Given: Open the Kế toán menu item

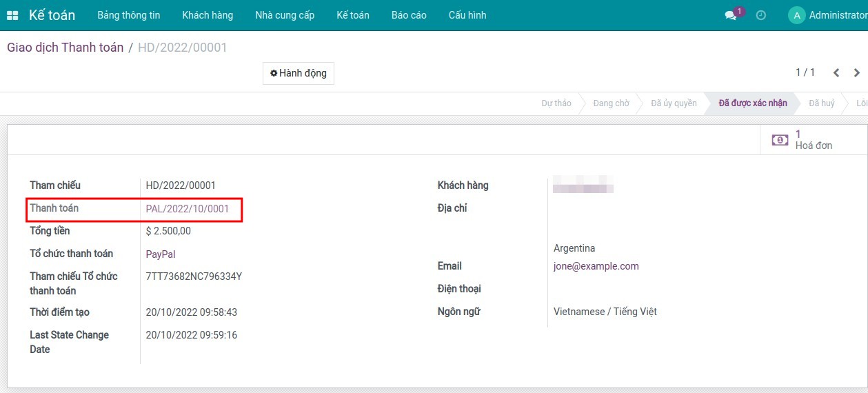Looking at the screenshot, I should click(x=353, y=15).
